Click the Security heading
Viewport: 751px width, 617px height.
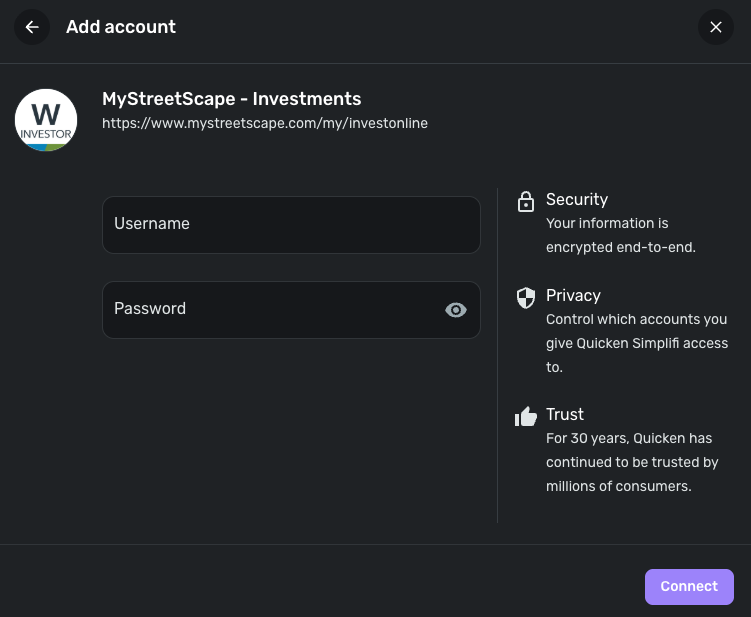(x=577, y=199)
